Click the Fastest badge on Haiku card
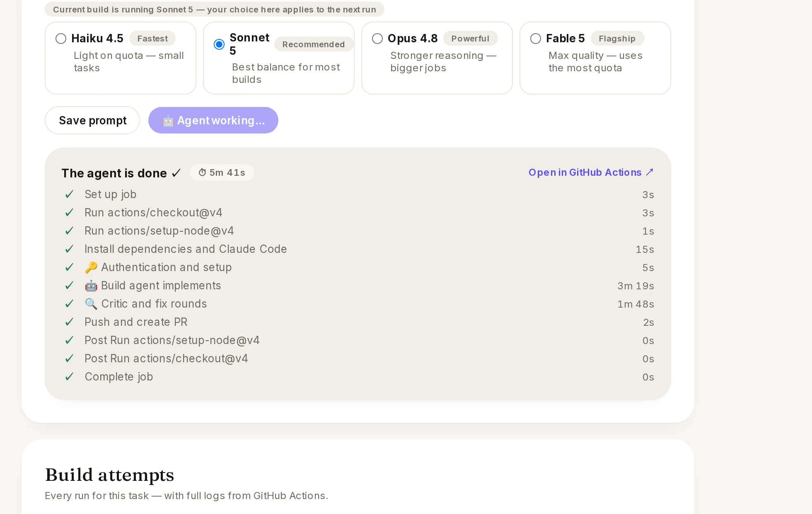812x514 pixels. (152, 39)
